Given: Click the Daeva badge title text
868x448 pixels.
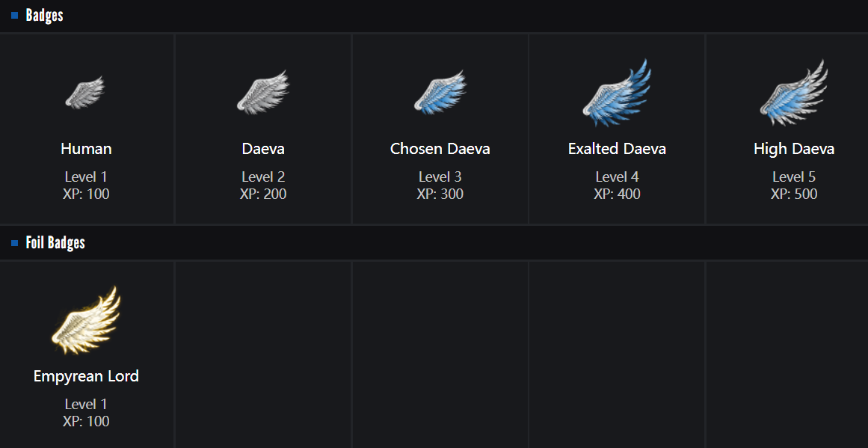Looking at the screenshot, I should click(263, 149).
